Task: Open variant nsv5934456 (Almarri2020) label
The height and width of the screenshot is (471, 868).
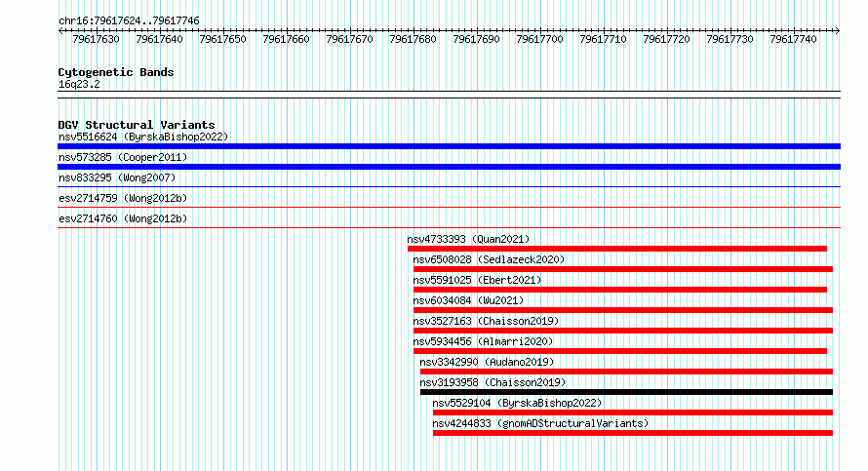Action: 484,341
